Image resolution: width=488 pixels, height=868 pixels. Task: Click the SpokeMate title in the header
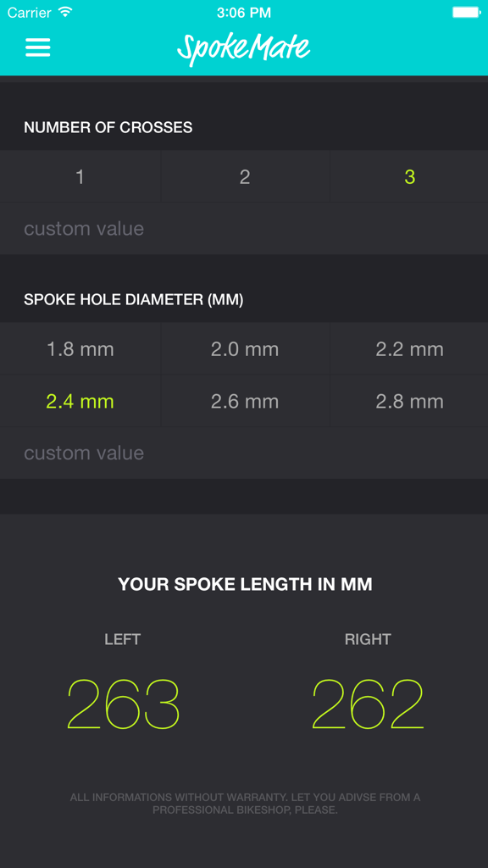click(x=244, y=47)
